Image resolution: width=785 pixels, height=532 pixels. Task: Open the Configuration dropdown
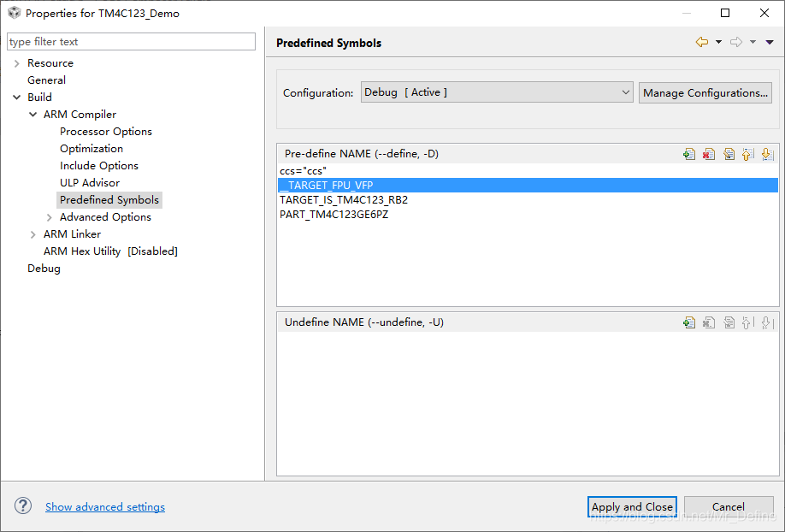tap(497, 92)
